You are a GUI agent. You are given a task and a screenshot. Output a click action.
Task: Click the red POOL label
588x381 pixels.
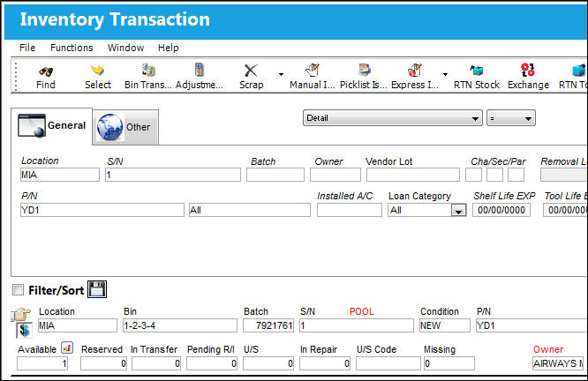[x=361, y=311]
